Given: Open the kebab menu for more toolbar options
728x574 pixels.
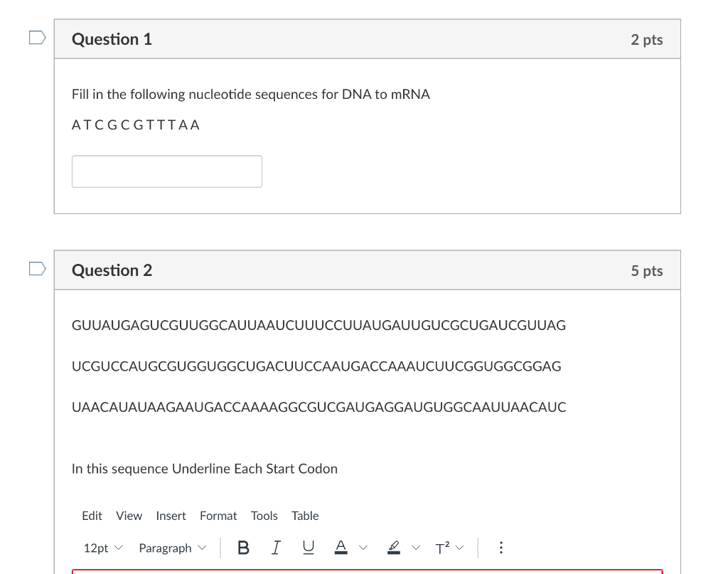Looking at the screenshot, I should tap(501, 548).
